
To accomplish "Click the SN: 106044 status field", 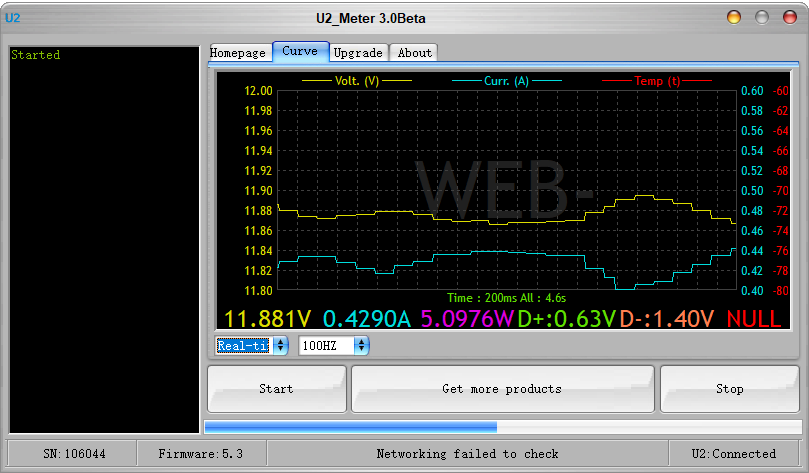I will pos(74,454).
